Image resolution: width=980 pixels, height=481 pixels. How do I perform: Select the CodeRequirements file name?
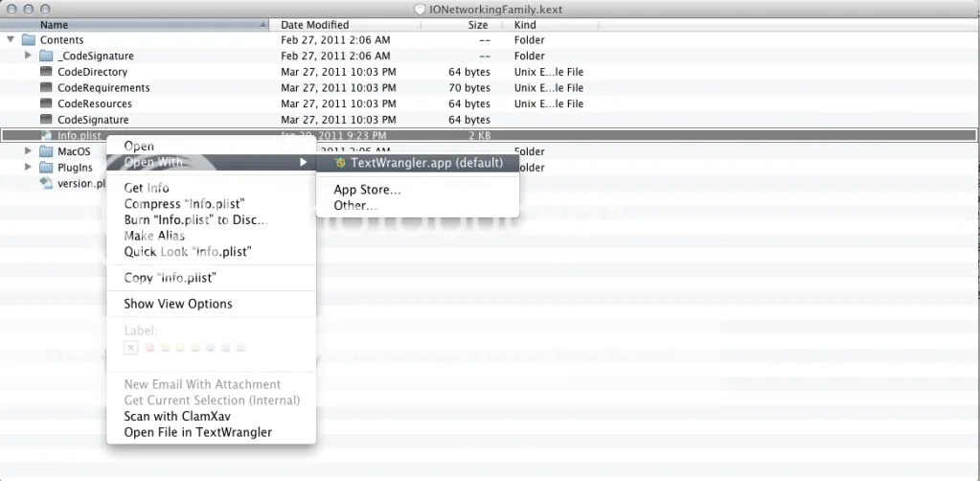tap(103, 87)
